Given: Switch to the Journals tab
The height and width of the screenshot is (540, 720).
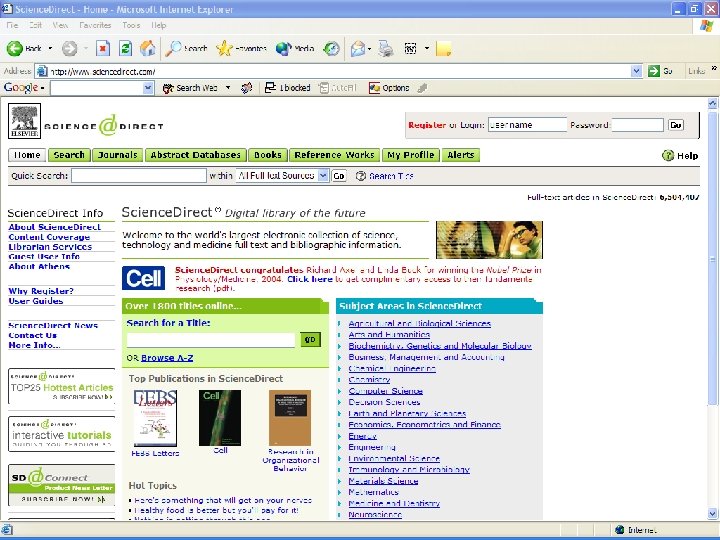Looking at the screenshot, I should coord(118,155).
